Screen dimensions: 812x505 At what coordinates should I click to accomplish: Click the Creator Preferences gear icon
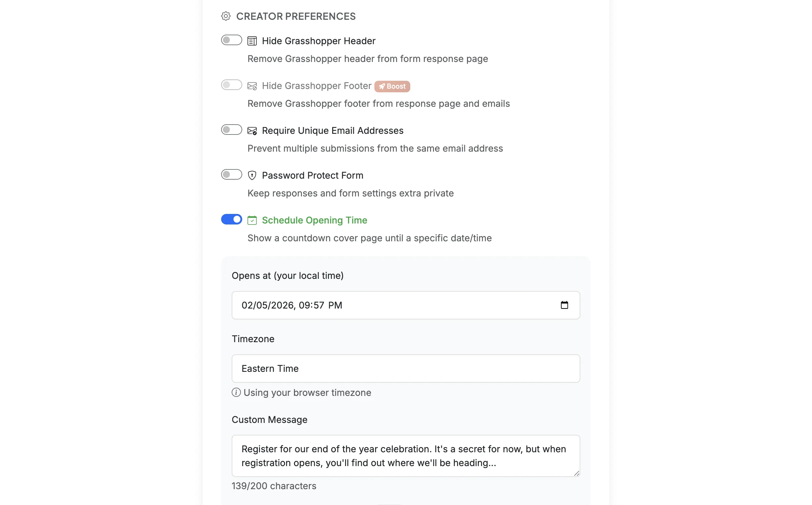click(226, 16)
